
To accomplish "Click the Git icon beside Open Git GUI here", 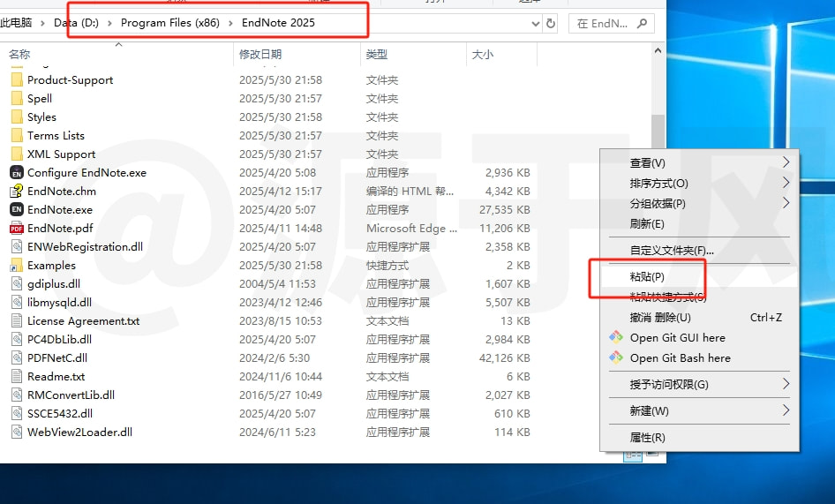I will pos(616,337).
